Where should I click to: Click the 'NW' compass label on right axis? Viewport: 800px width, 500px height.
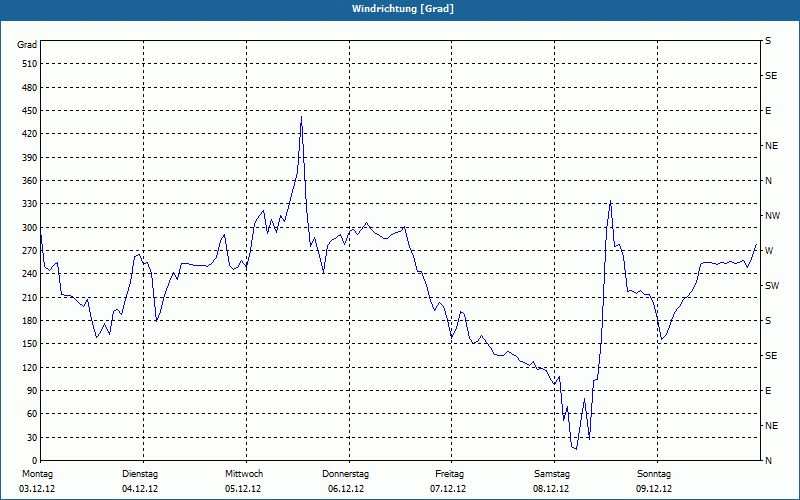(772, 216)
